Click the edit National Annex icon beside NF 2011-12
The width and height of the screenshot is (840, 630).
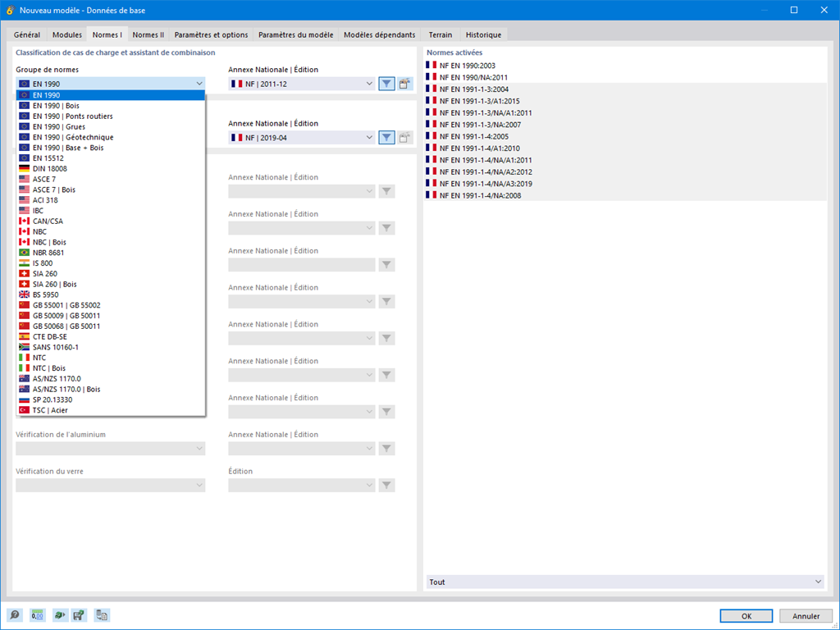[404, 83]
